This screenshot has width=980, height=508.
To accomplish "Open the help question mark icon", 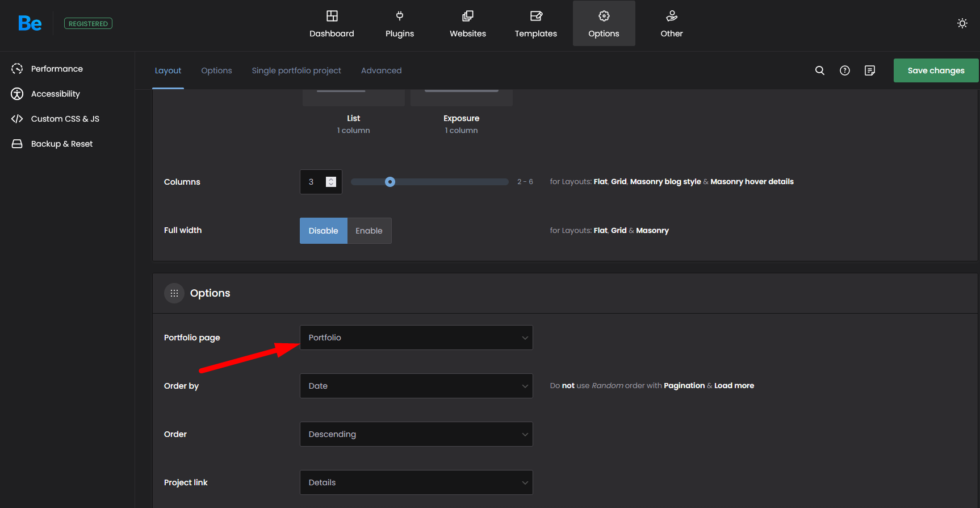I will [845, 70].
